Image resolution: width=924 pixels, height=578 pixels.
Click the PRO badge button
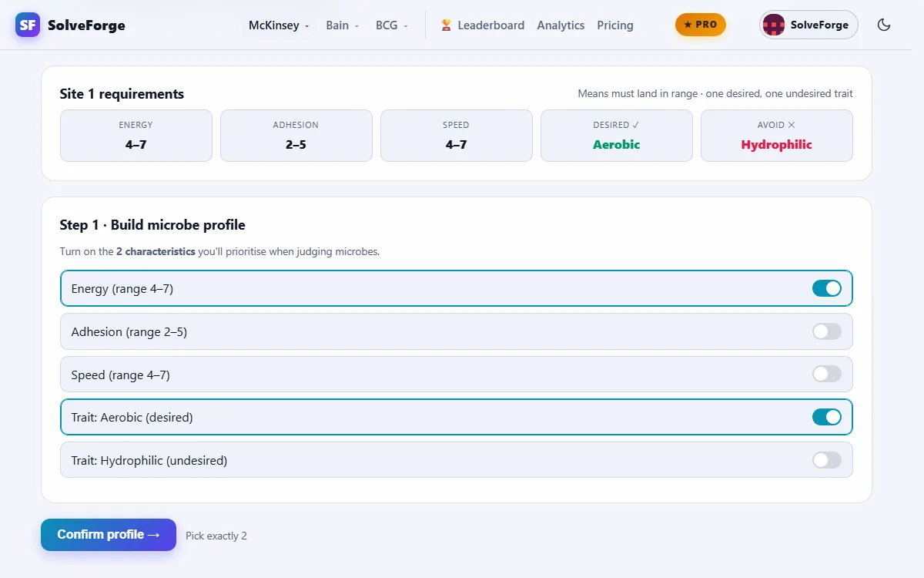[x=701, y=25]
